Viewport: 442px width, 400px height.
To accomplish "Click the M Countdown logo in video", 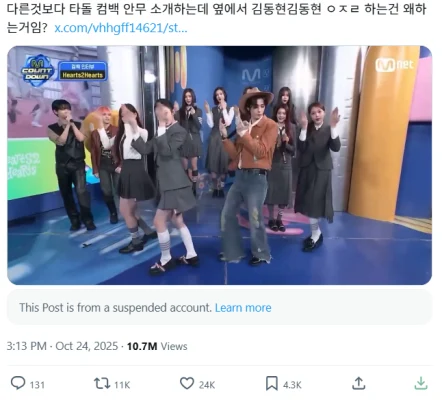I will coord(37,71).
